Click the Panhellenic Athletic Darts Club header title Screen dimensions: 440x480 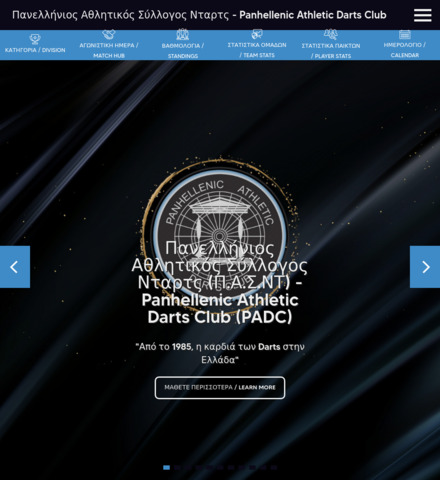[199, 15]
